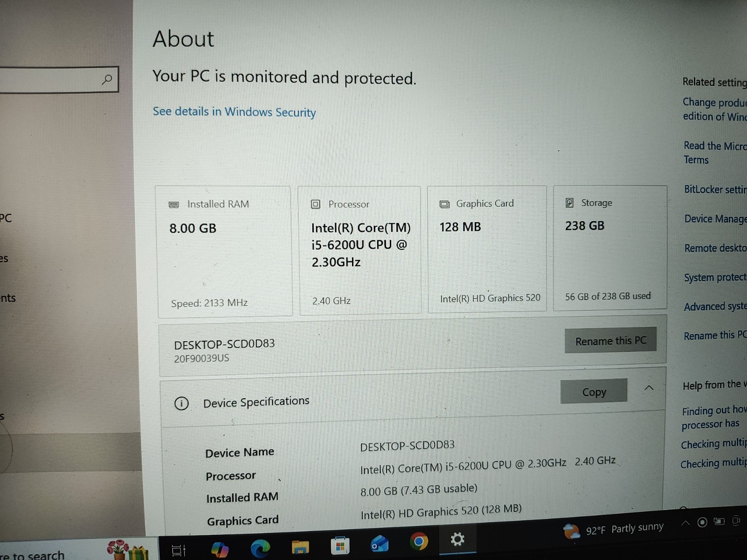Screen dimensions: 747x560
Task: Open Microsoft Store from the taskbar
Action: (340, 545)
